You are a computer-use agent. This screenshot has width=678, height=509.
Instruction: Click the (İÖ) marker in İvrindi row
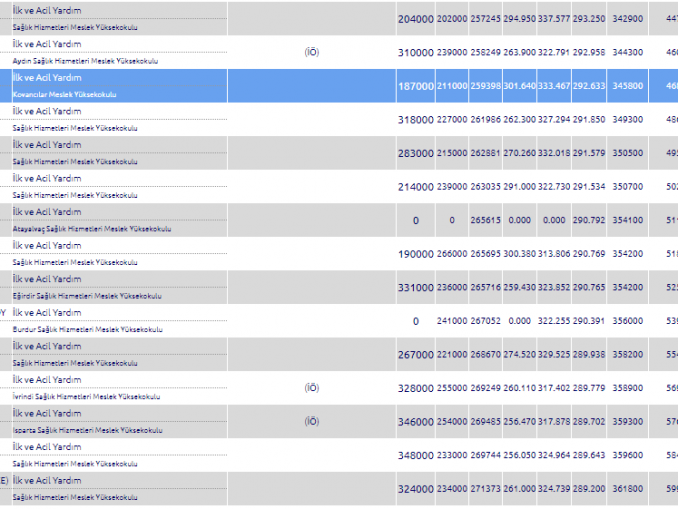(x=312, y=387)
